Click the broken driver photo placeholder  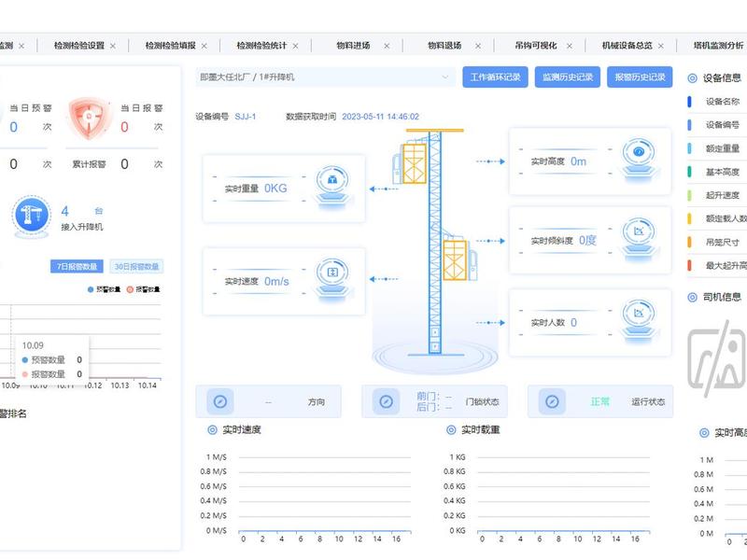tap(716, 359)
